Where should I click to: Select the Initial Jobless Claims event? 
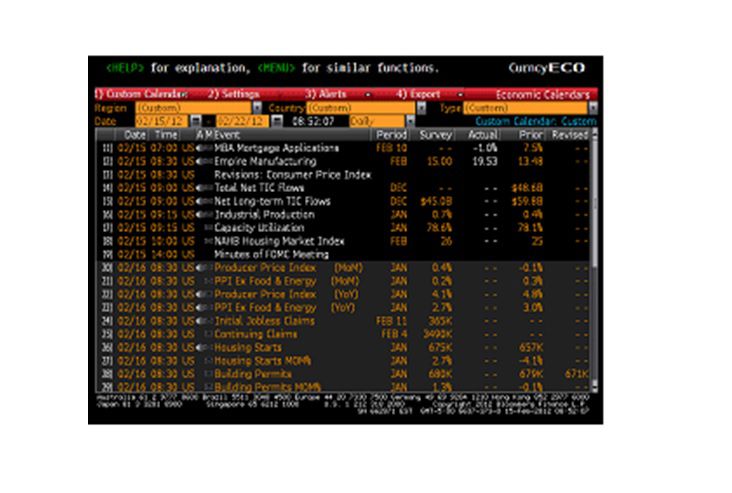(x=265, y=321)
